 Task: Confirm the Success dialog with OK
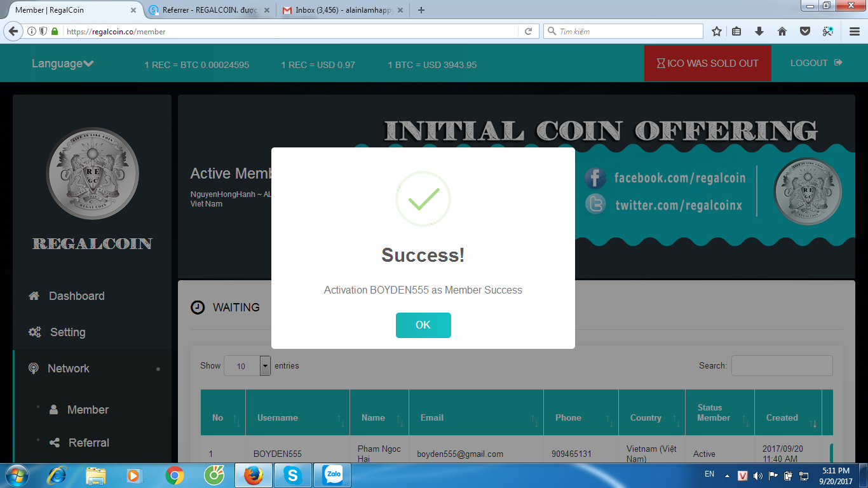click(423, 325)
